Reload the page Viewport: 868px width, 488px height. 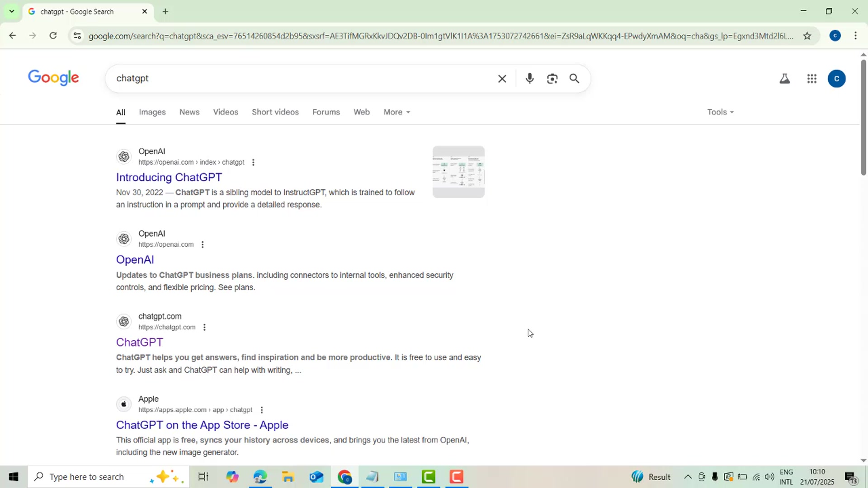(53, 36)
